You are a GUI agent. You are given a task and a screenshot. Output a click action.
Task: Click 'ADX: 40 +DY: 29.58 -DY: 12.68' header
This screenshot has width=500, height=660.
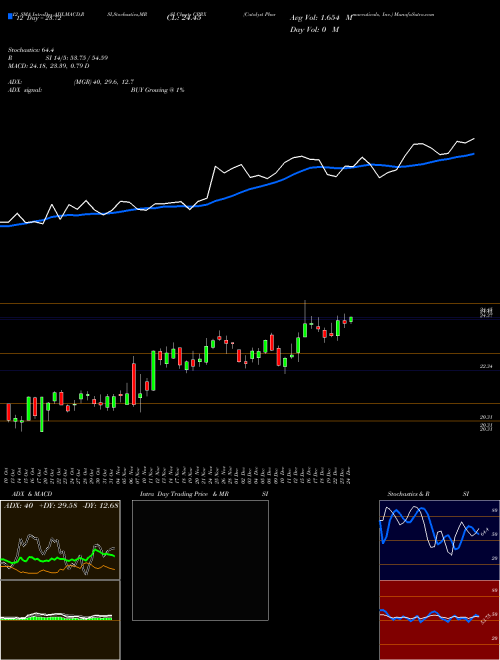[x=61, y=505]
